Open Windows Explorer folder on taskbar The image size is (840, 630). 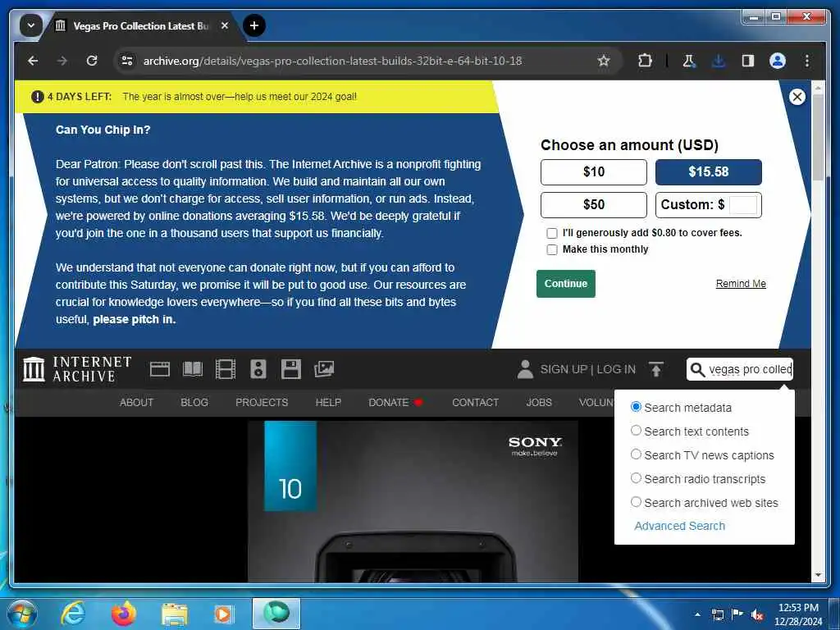[175, 614]
